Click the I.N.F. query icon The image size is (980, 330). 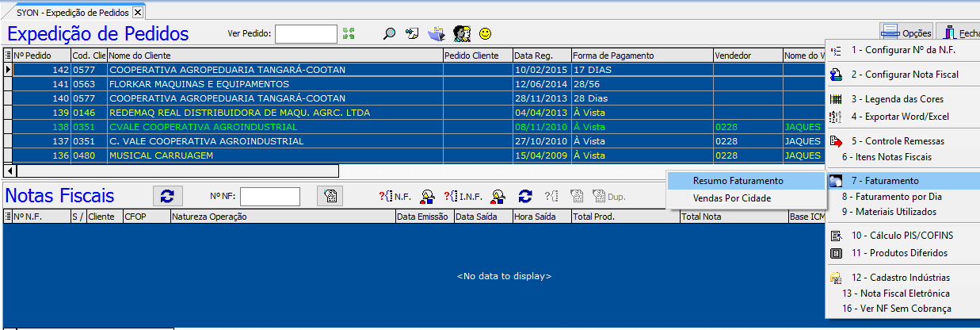[462, 196]
